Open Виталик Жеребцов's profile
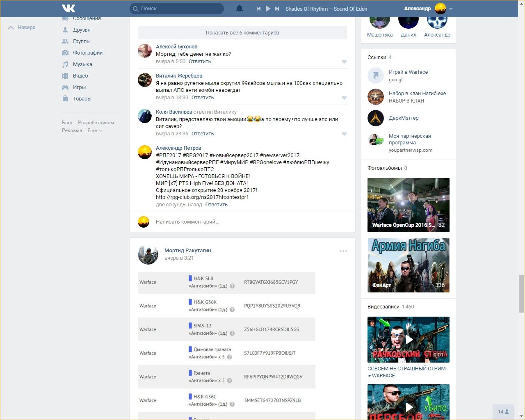 click(179, 76)
